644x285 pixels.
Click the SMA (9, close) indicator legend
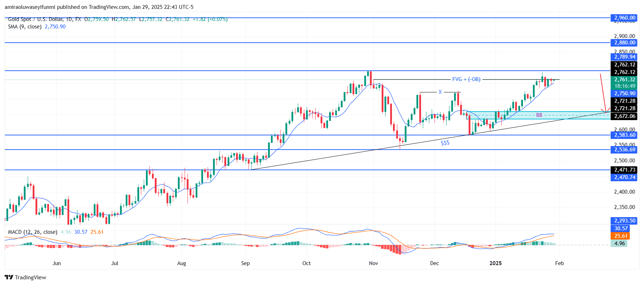tap(25, 27)
